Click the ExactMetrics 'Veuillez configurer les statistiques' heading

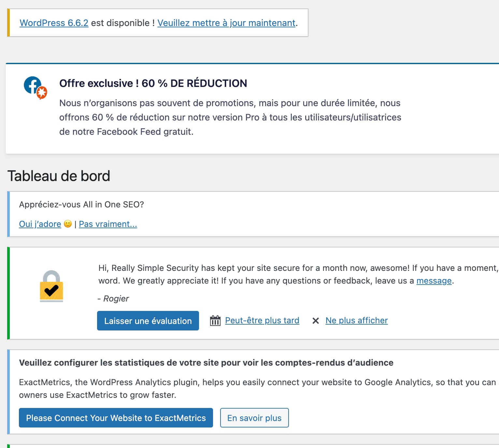[x=206, y=363]
